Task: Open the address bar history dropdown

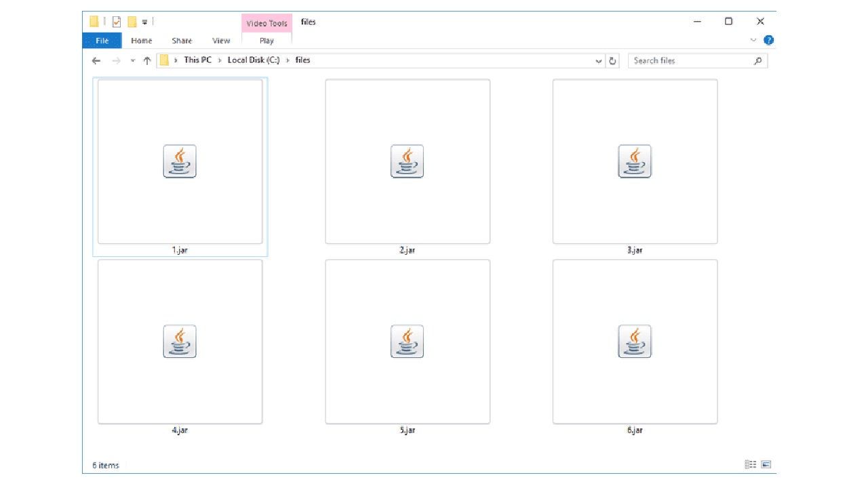Action: [x=599, y=61]
